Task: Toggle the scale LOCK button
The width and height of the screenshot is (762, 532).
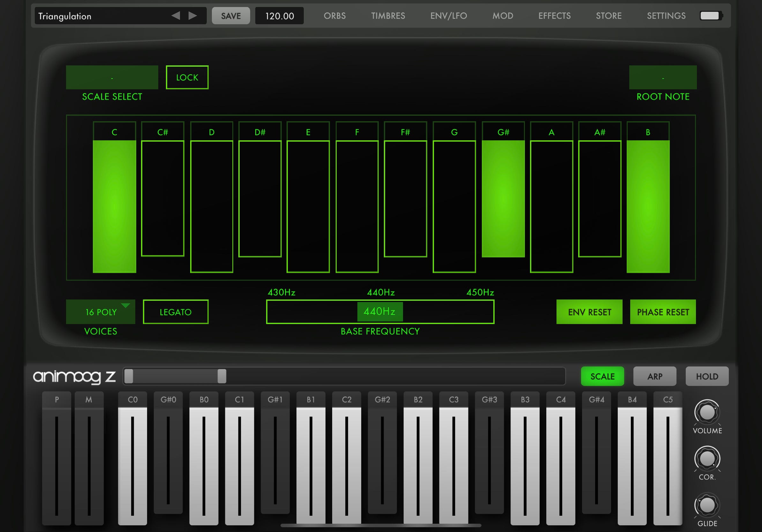Action: click(187, 77)
